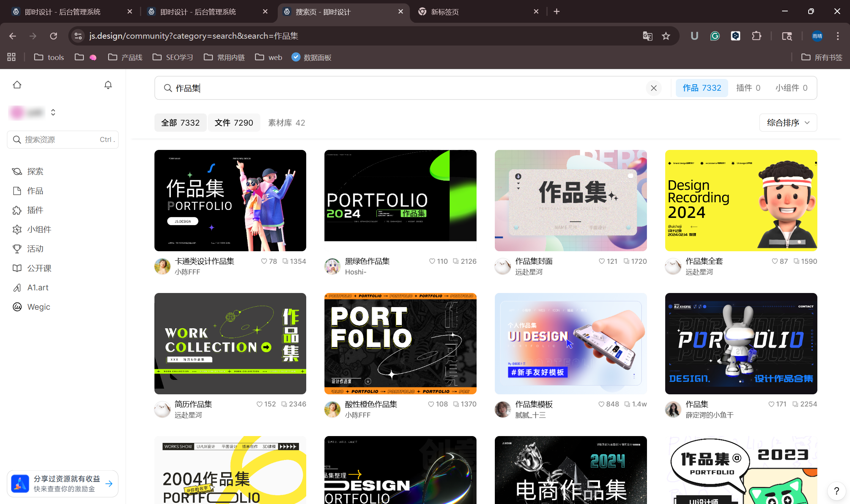Open the 作品集封面 thumbnail by 远赴星河
This screenshot has height=504, width=850.
pyautogui.click(x=571, y=200)
